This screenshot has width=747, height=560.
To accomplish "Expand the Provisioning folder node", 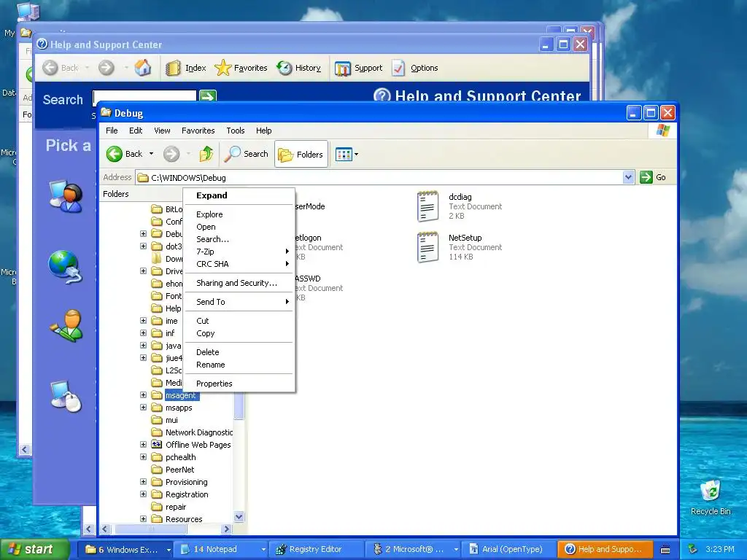I will point(143,481).
